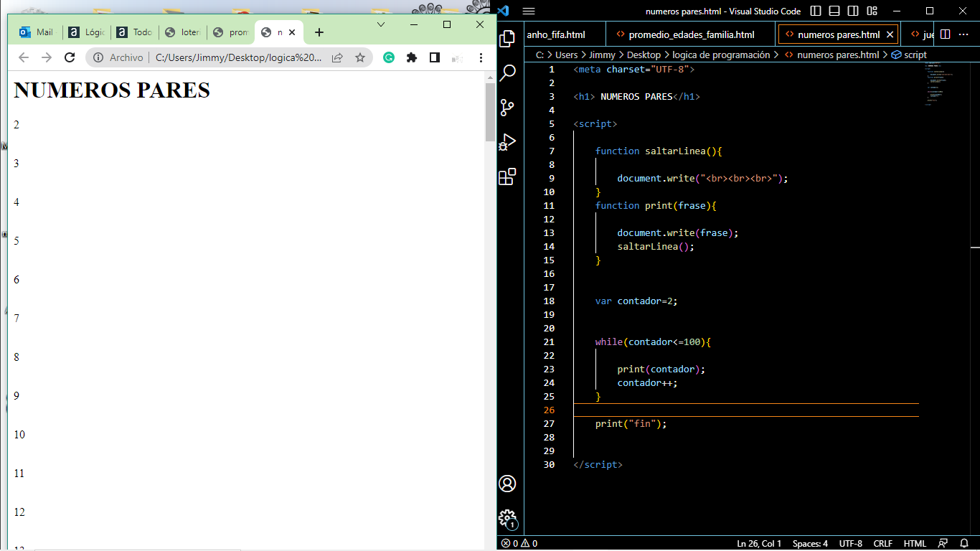Click Ln 26, Col 1 in status bar
Screen dimensions: 980x551
pyautogui.click(x=759, y=544)
